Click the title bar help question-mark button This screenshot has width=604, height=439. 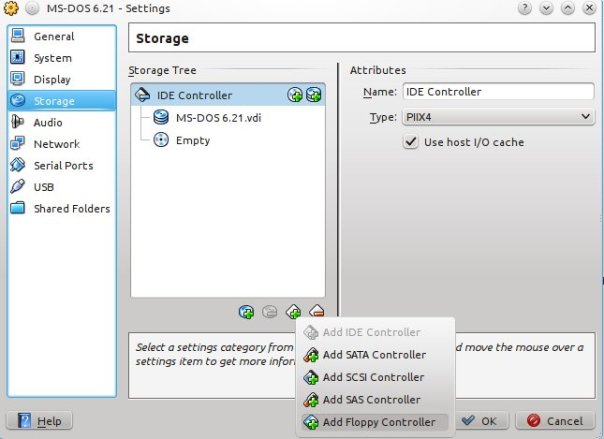pos(525,8)
